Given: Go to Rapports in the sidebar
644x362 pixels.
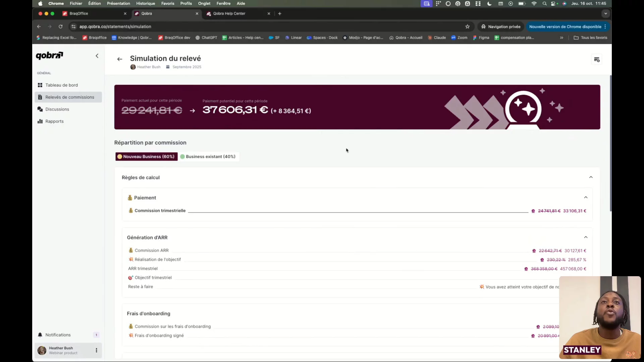Looking at the screenshot, I should pos(54,121).
